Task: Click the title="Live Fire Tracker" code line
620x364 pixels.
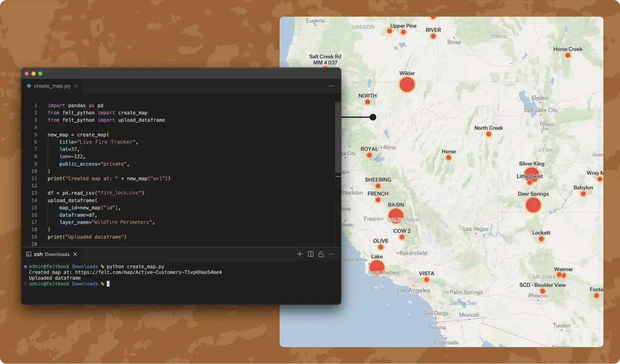Action: coord(99,142)
